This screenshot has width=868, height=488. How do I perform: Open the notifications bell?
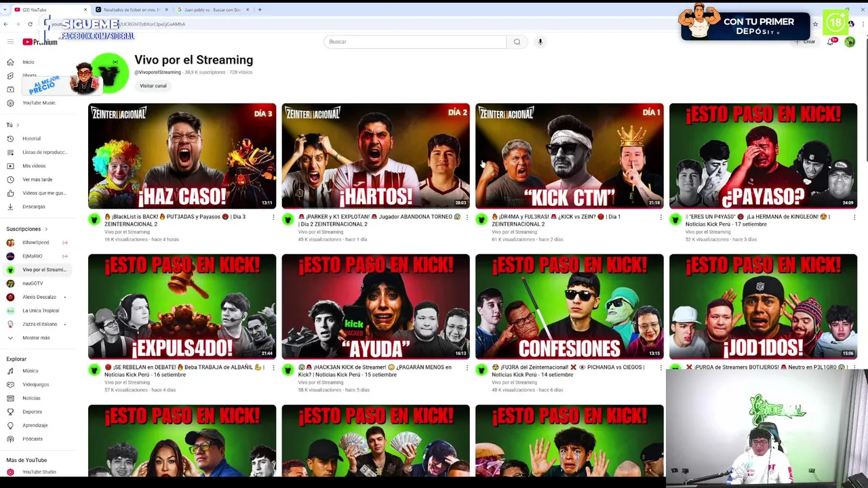[831, 42]
